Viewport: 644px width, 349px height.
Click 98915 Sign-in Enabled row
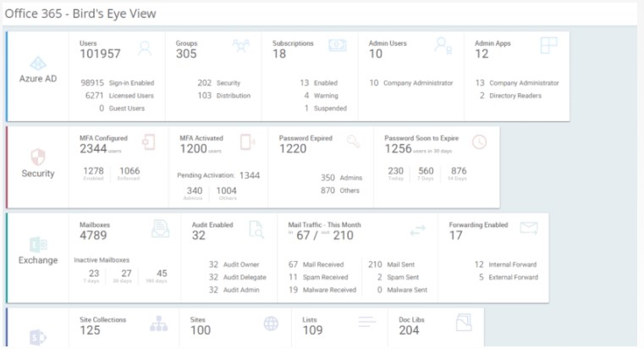pyautogui.click(x=118, y=83)
